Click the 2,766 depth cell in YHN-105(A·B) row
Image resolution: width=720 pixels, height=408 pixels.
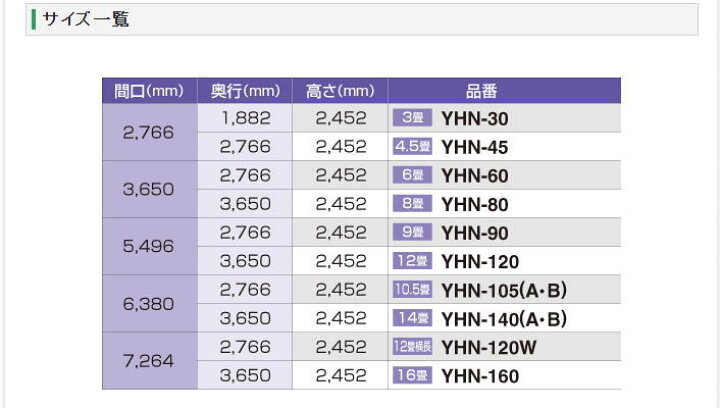tap(245, 290)
